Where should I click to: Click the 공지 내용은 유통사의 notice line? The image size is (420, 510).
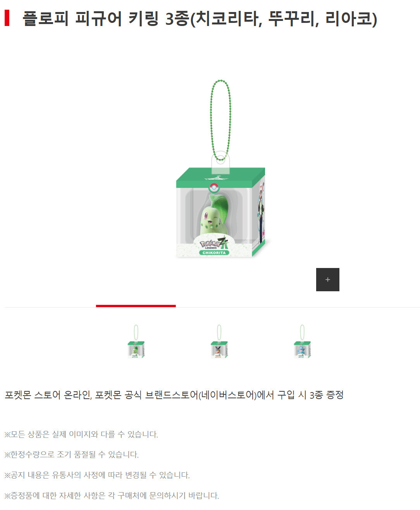(97, 475)
